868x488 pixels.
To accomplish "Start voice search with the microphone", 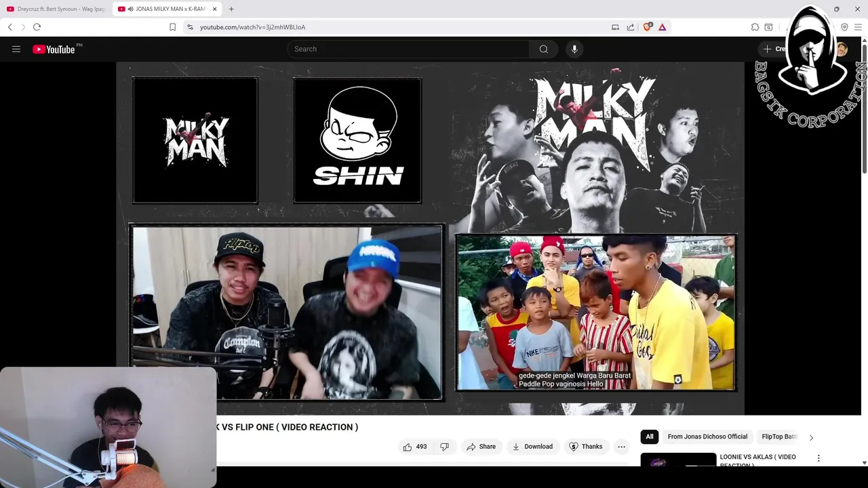I will (574, 49).
